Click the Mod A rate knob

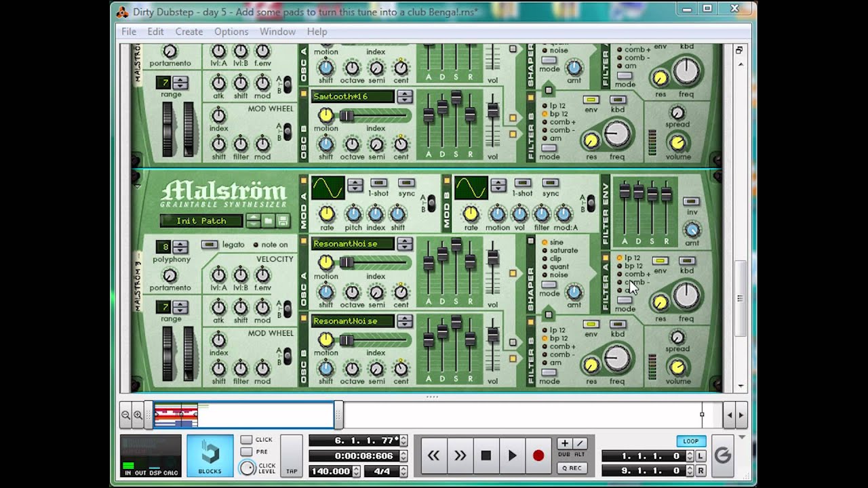click(327, 214)
